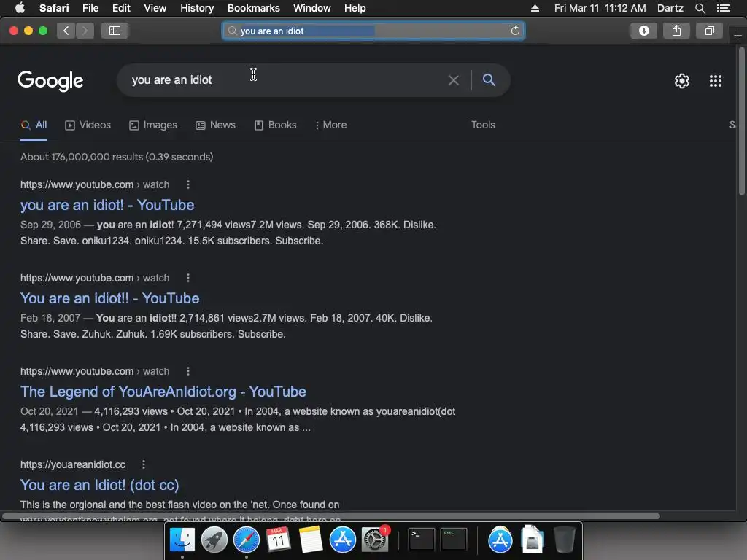Open the Google apps grid icon
This screenshot has height=560, width=747.
715,81
